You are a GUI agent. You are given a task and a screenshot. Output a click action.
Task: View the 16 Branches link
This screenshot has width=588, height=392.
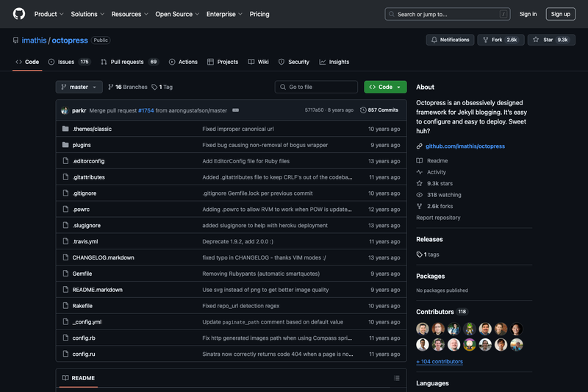pos(128,87)
